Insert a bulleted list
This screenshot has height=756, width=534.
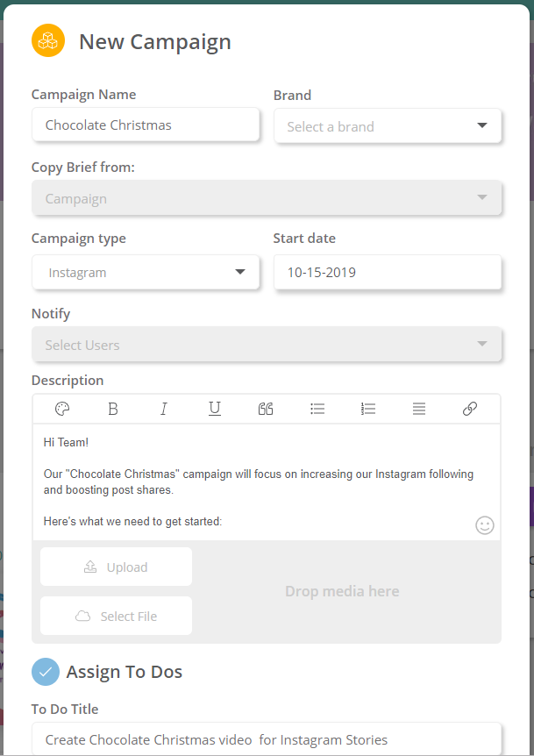(317, 409)
